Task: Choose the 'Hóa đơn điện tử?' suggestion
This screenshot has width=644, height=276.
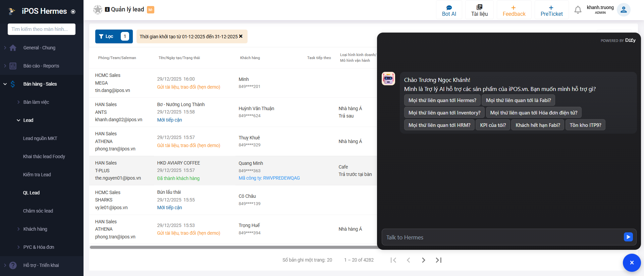Action: point(534,113)
